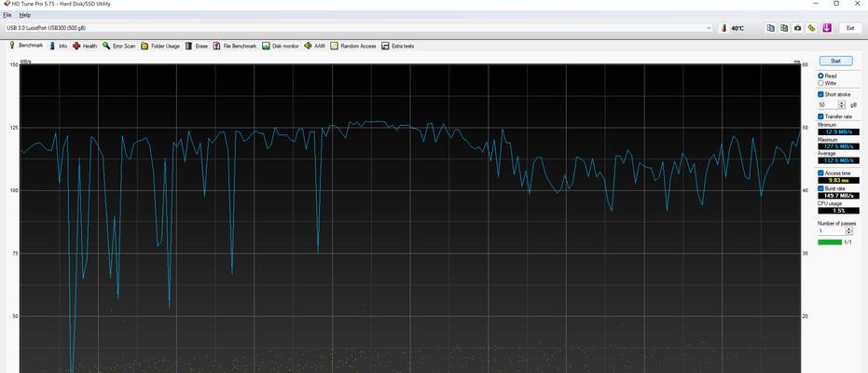This screenshot has height=373, width=868.
Task: Switch to the Extra tests tab
Action: point(397,46)
